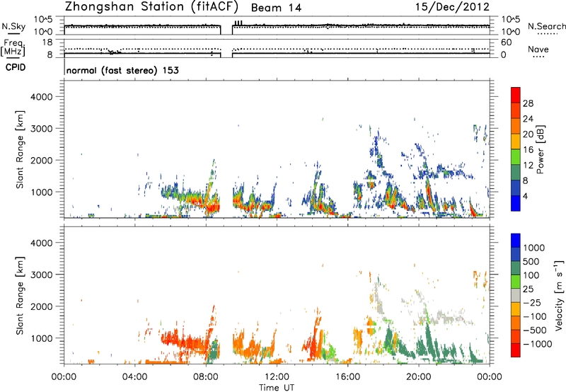The width and height of the screenshot is (566, 392).
Task: Click 'normal (fast stereo) 153' text
Action: 122,70
